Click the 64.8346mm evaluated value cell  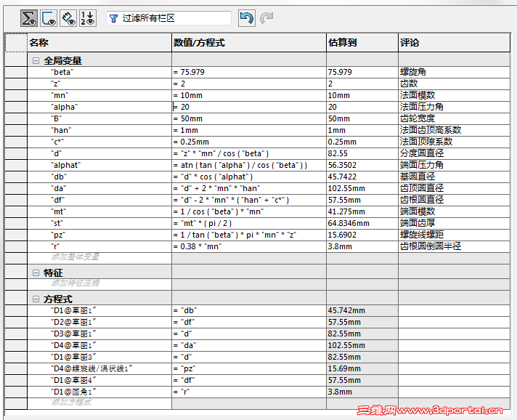pos(362,223)
